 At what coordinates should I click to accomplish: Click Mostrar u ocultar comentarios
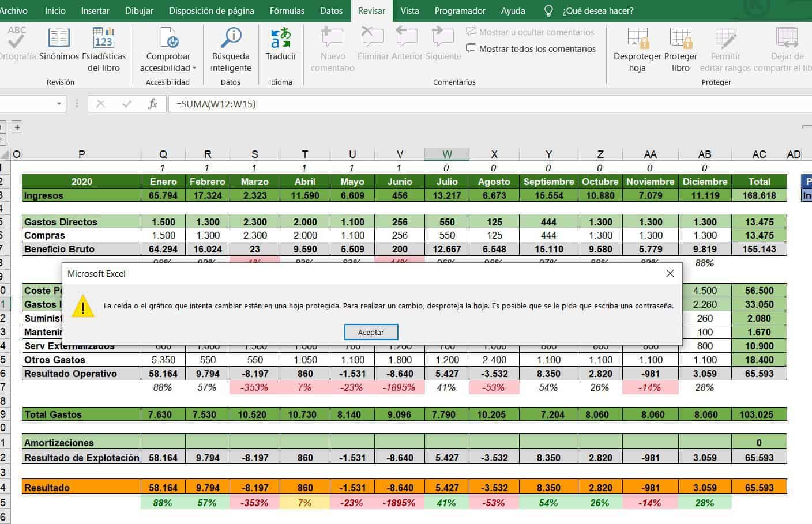(529, 32)
